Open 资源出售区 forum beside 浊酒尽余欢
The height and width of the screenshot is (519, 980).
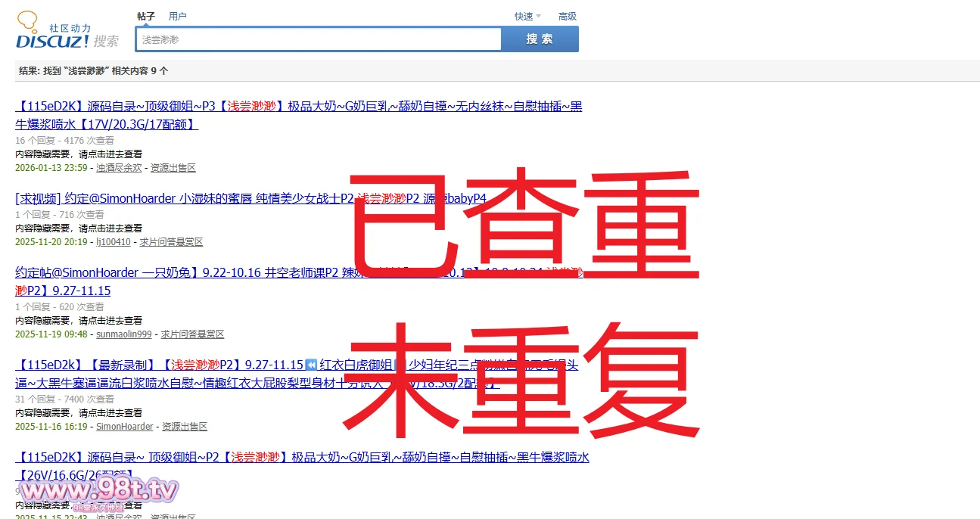coord(173,168)
